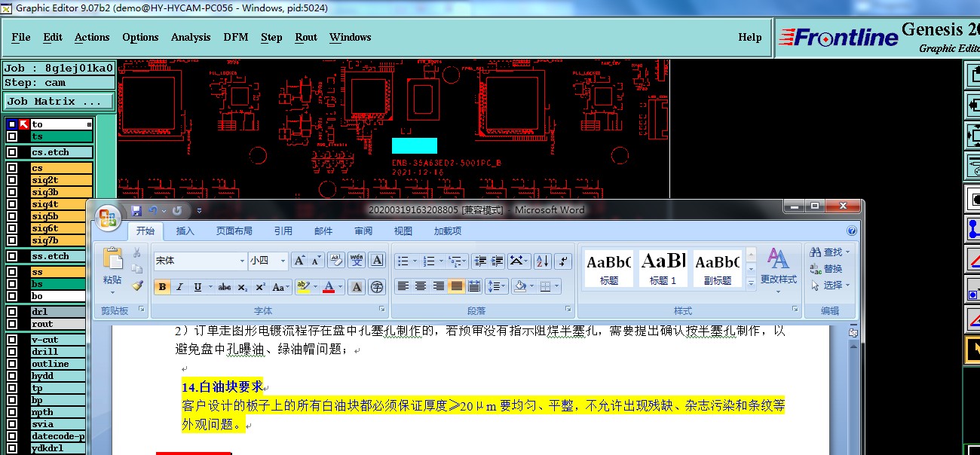
Task: Click Replace (替换) in the editing group
Action: tap(827, 269)
